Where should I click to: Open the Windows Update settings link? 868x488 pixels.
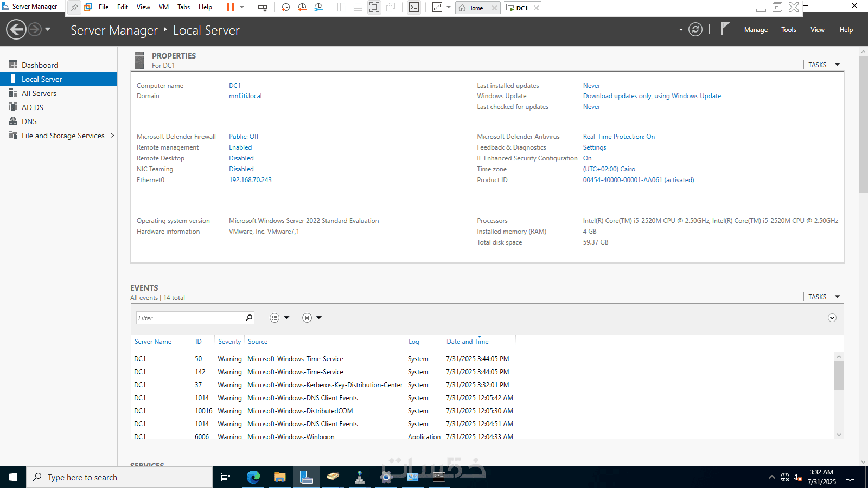coord(652,96)
